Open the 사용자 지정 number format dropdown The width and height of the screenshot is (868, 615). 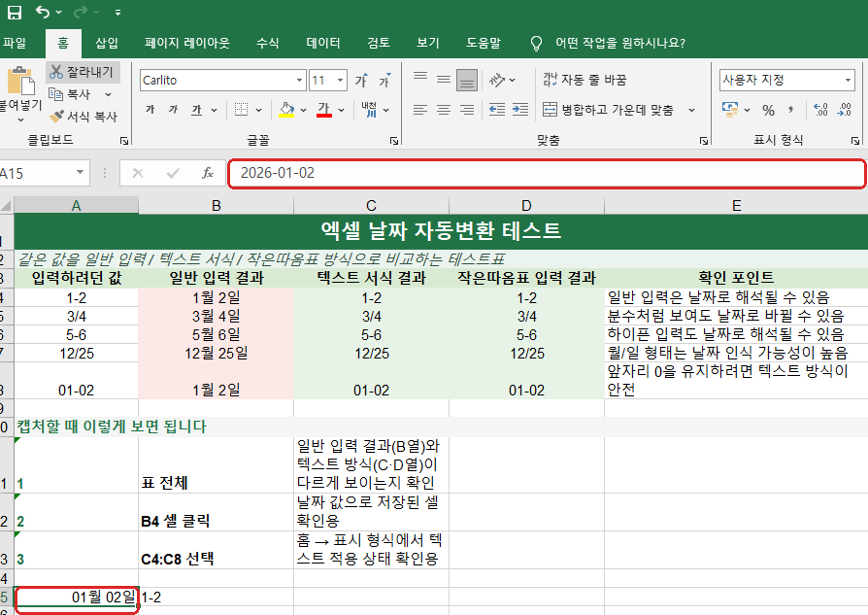pyautogui.click(x=848, y=81)
